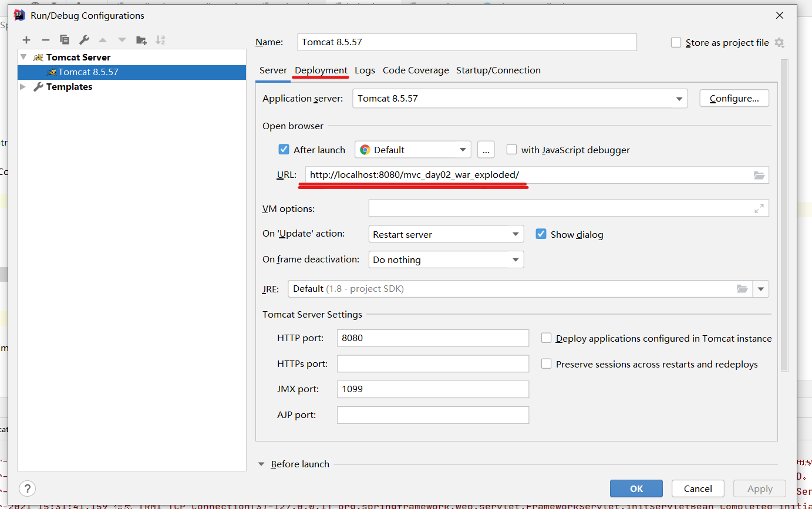The image size is (812, 509).
Task: Move configuration up arrow
Action: coord(103,40)
